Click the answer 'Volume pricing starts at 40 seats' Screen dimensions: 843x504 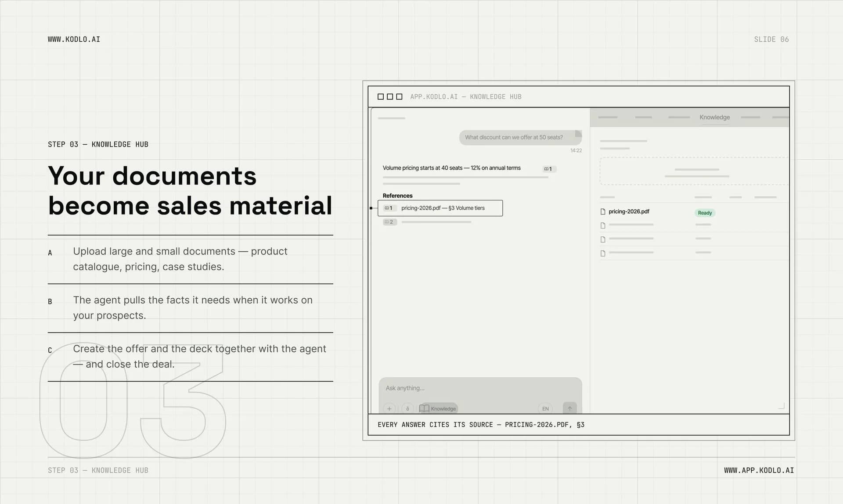[x=451, y=168]
